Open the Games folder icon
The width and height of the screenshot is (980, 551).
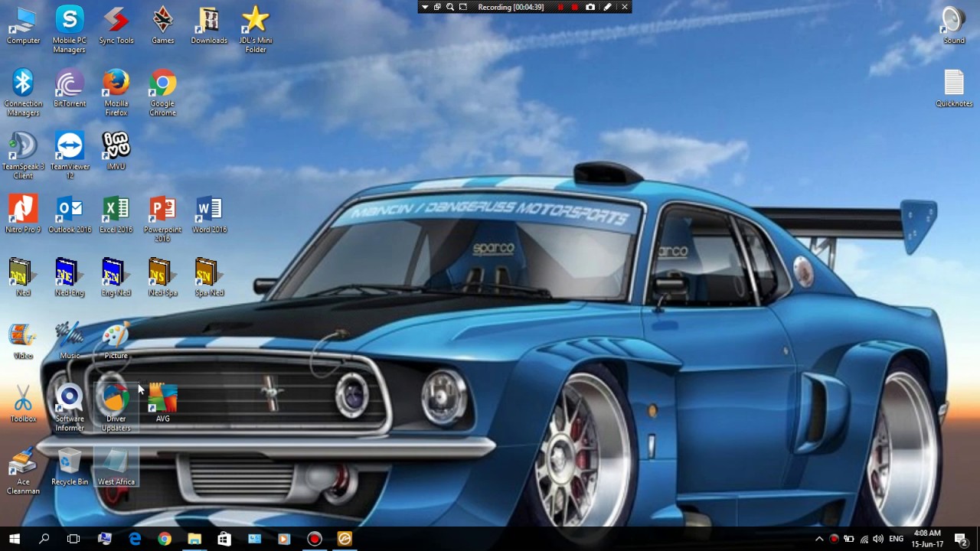(162, 25)
